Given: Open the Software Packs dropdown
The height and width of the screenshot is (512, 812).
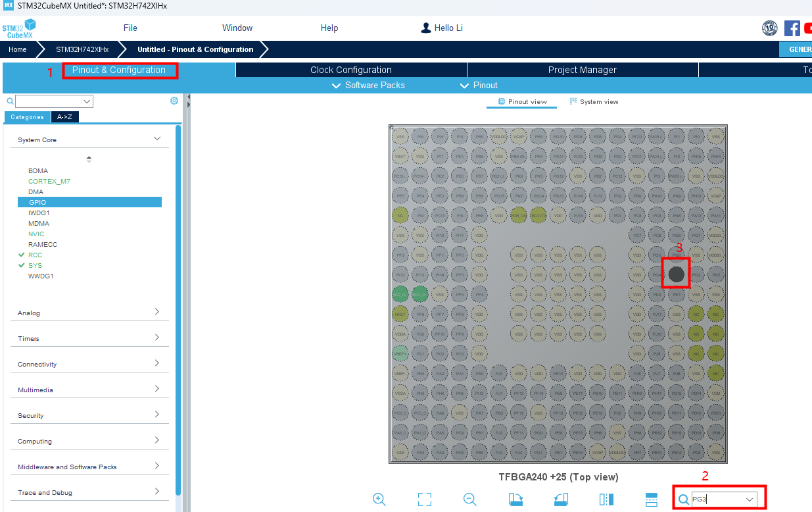Looking at the screenshot, I should (368, 85).
